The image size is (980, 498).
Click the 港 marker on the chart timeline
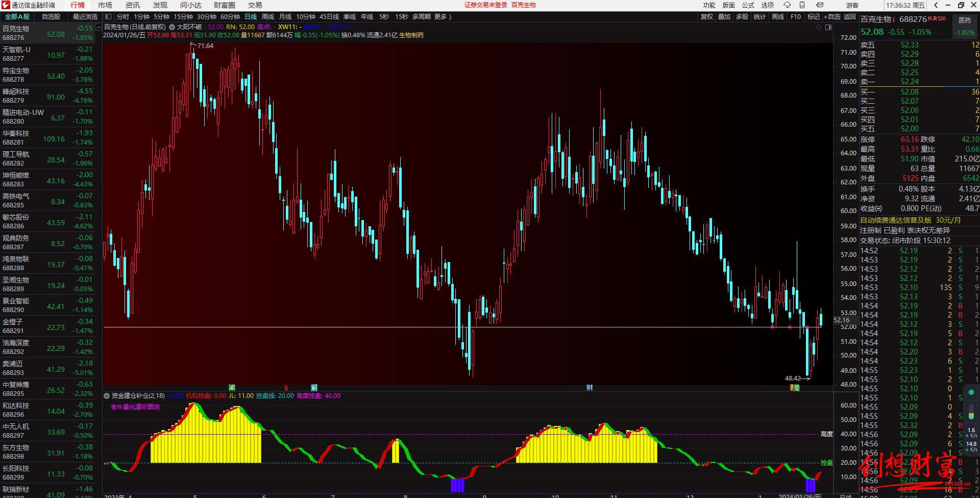[796, 388]
